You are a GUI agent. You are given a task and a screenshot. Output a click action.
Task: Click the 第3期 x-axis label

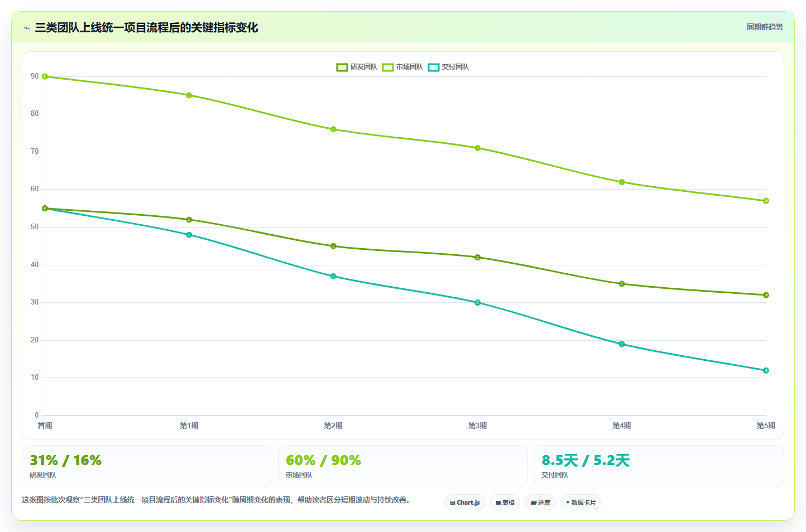click(x=478, y=425)
